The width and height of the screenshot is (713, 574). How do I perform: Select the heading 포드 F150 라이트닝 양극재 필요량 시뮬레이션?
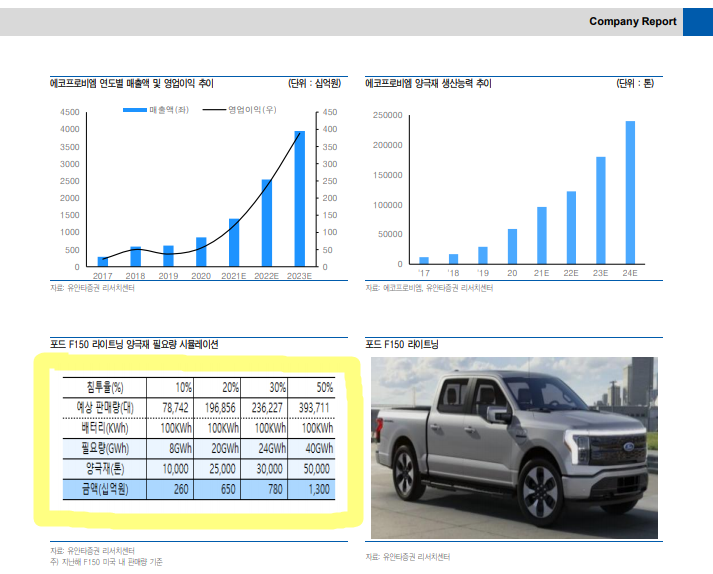click(x=134, y=344)
